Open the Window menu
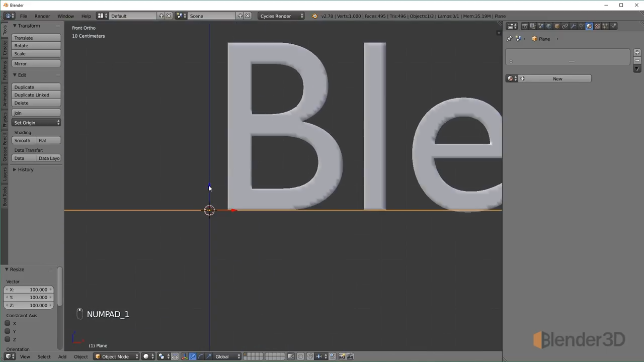This screenshot has height=362, width=644. tap(65, 16)
